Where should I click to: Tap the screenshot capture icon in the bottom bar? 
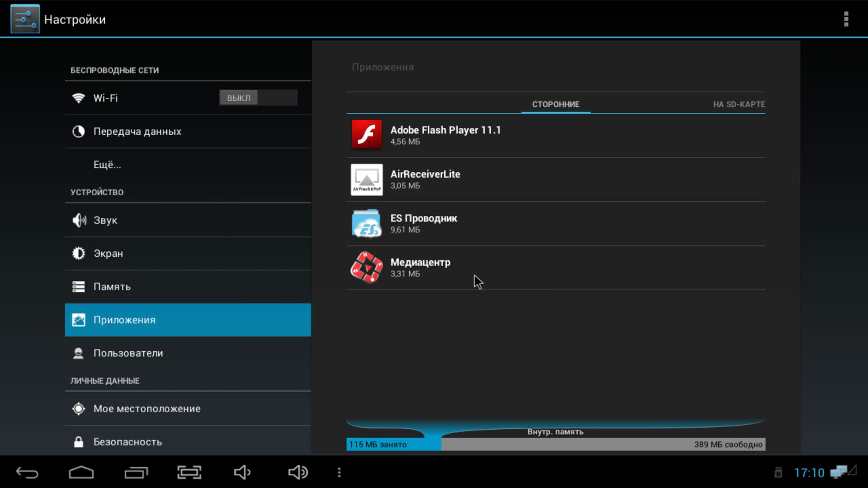pos(189,473)
